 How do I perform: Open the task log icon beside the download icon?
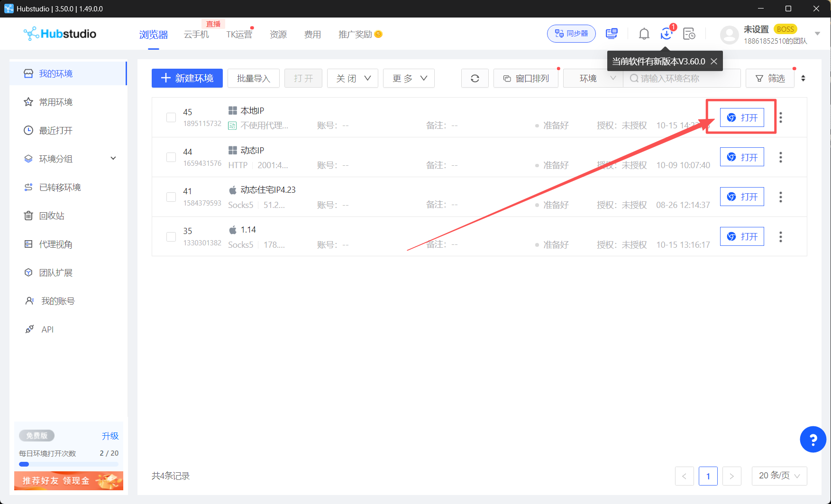click(689, 34)
